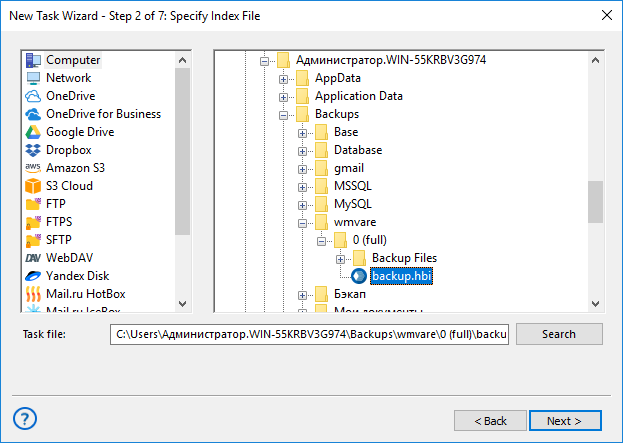Click the WebDAV text label

click(x=70, y=258)
